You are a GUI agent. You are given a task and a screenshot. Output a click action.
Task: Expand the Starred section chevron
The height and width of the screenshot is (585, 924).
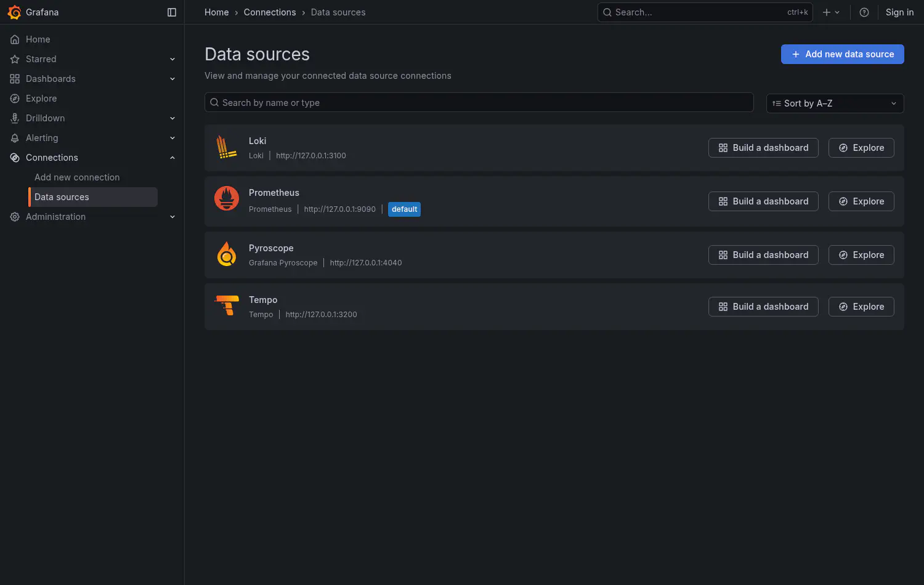172,59
